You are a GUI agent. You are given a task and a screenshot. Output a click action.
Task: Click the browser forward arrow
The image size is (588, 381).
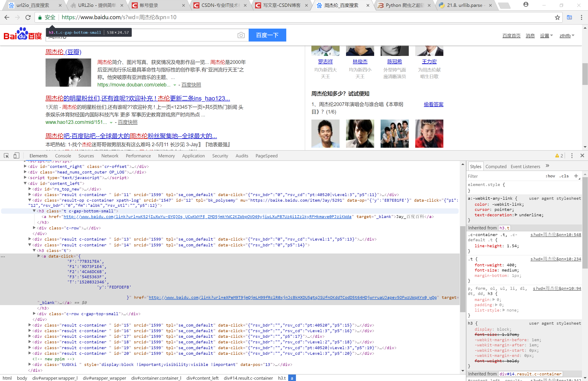[x=17, y=17]
